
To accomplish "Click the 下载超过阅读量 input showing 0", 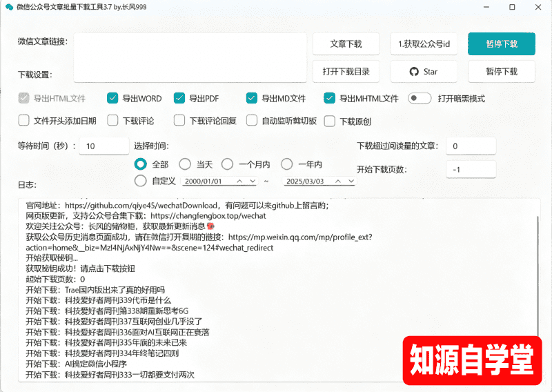I will [x=471, y=146].
